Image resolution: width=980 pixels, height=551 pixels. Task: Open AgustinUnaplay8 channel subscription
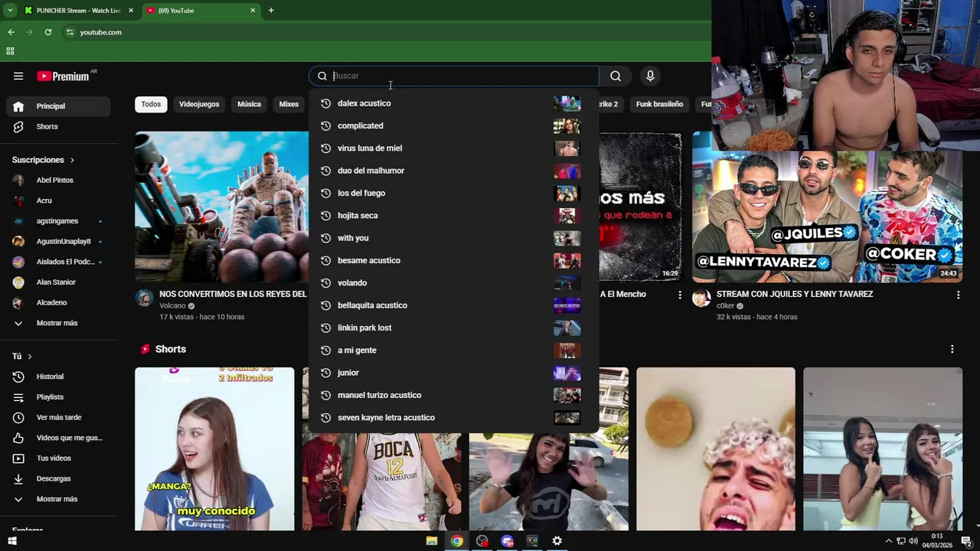pyautogui.click(x=58, y=241)
